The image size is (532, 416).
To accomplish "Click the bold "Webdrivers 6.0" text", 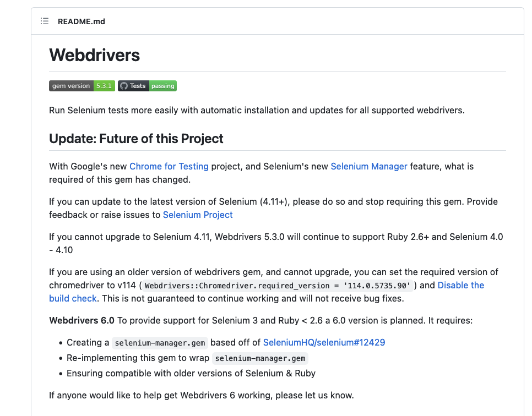I will click(82, 320).
